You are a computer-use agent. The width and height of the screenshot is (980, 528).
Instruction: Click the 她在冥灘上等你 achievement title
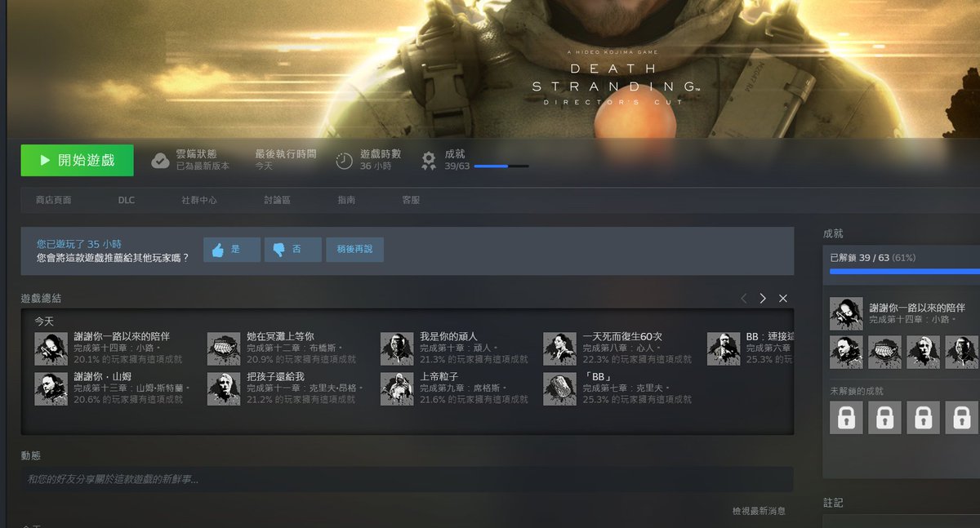pos(280,336)
